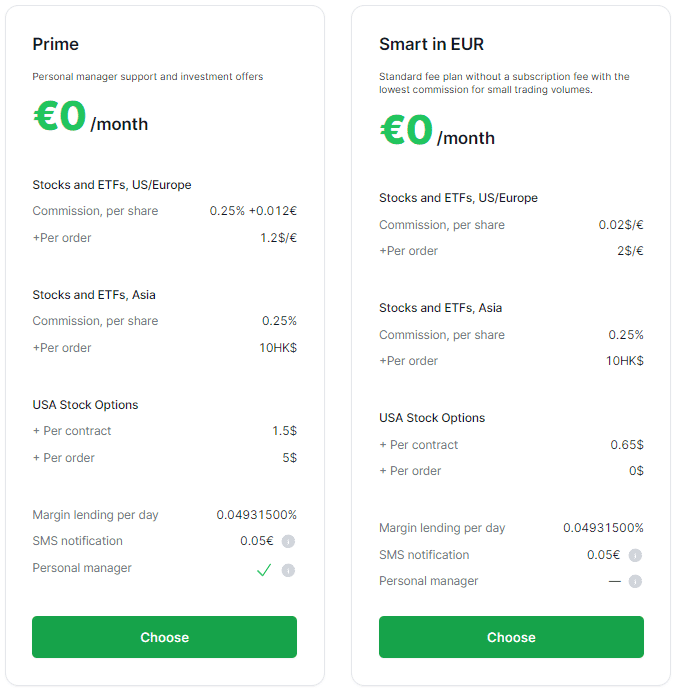Click Smart's 0.02$/€ commission per share value
This screenshot has width=678, height=692.
pyautogui.click(x=621, y=225)
